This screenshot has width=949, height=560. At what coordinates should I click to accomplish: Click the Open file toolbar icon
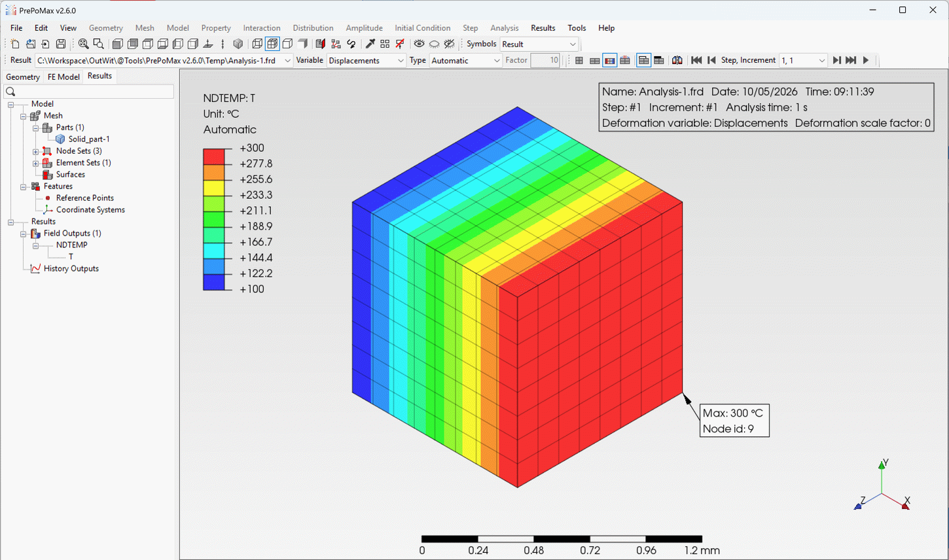click(x=30, y=44)
